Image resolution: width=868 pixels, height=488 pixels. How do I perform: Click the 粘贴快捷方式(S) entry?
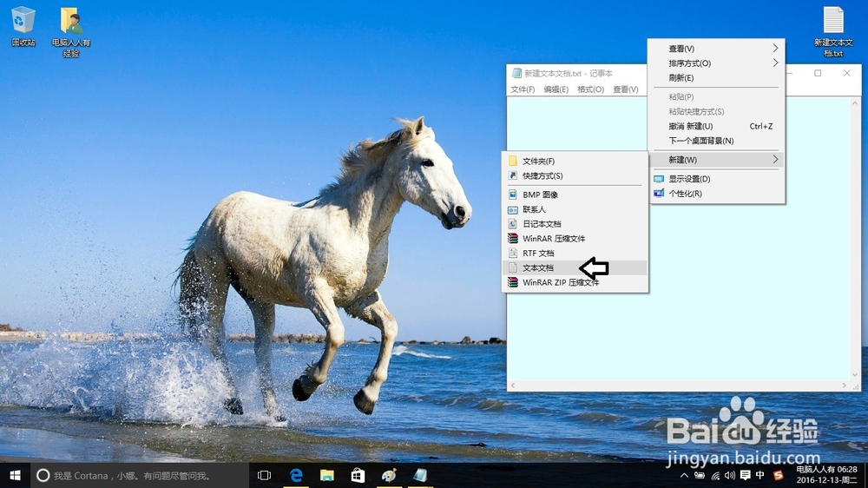tap(716, 111)
